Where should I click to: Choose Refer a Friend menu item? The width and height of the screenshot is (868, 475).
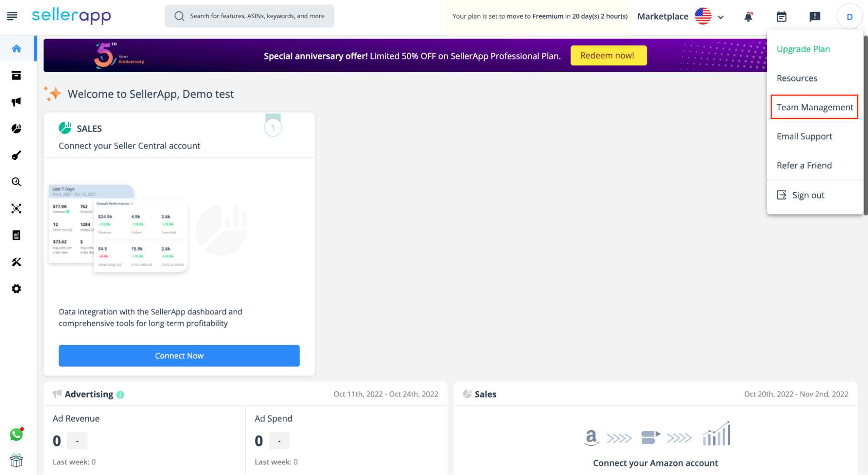tap(804, 165)
